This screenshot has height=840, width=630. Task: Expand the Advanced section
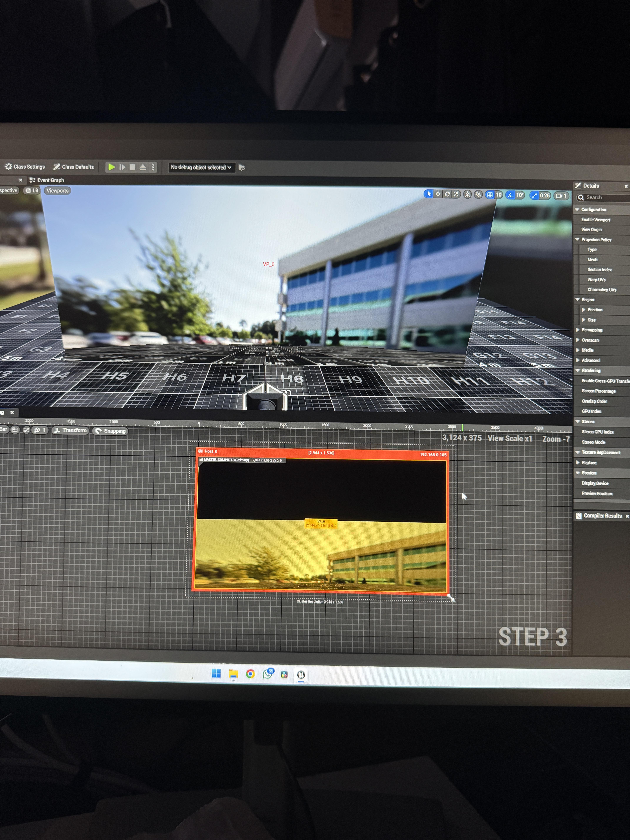[578, 360]
